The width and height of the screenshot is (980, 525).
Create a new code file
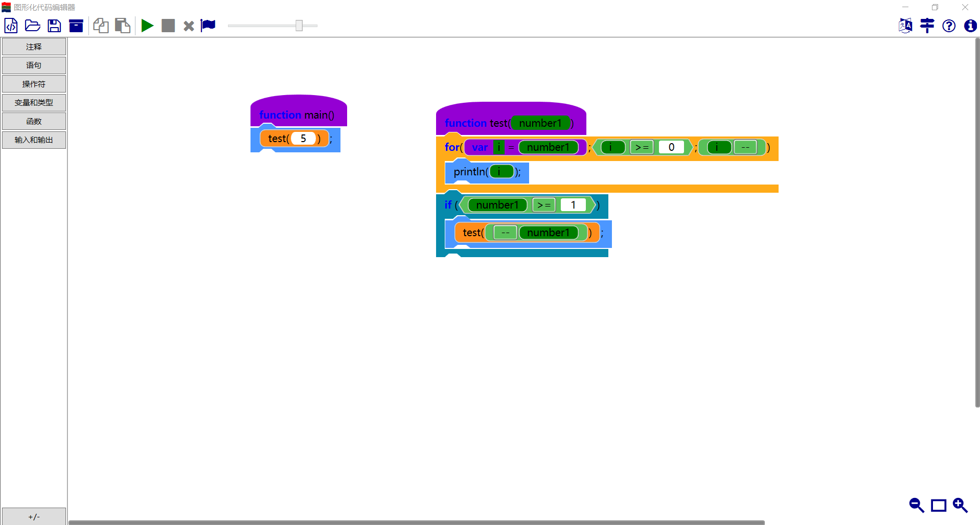pos(11,26)
